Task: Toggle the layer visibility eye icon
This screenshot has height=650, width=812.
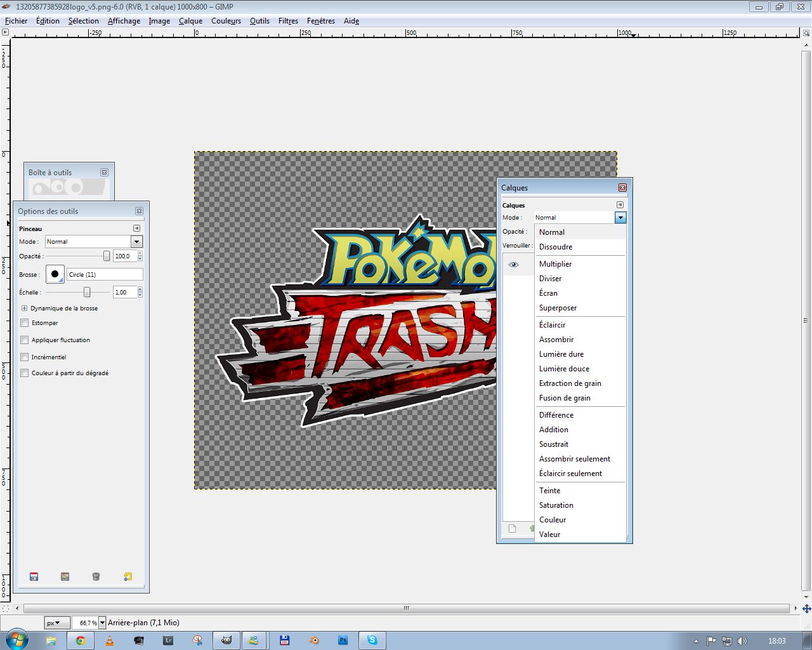Action: coord(514,265)
